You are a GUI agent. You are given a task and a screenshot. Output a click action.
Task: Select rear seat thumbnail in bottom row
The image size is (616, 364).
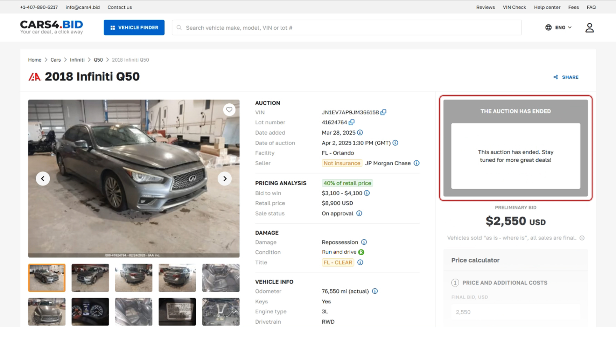134,312
